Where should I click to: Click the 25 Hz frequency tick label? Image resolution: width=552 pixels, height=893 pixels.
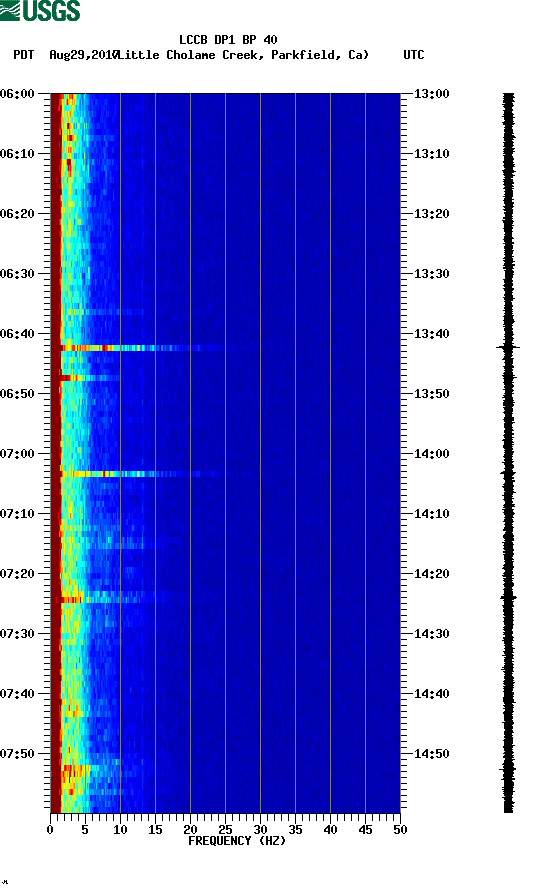click(x=225, y=830)
